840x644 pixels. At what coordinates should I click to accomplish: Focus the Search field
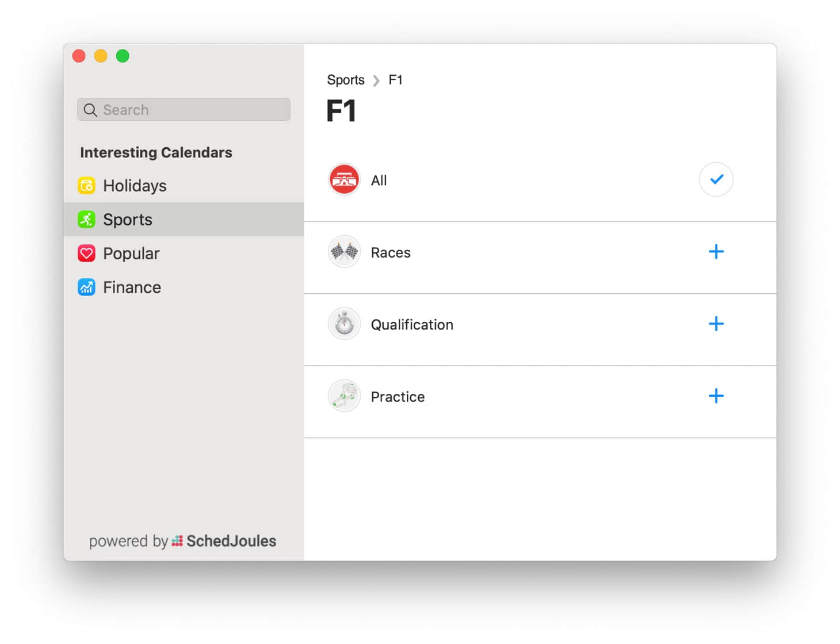click(x=184, y=109)
